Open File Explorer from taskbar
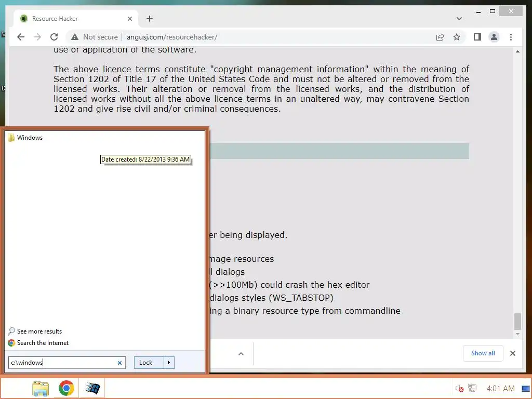 pyautogui.click(x=41, y=388)
